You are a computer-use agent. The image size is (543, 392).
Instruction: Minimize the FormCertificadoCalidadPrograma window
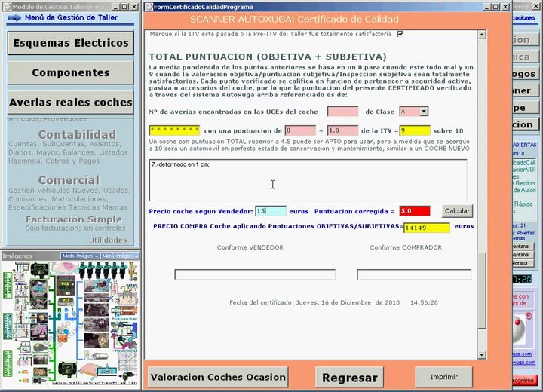point(487,7)
